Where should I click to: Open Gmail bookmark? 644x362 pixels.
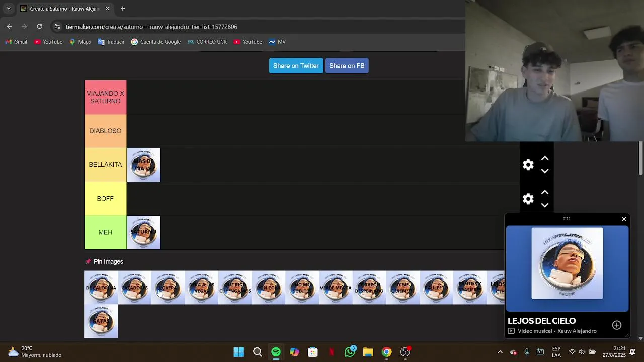(16, 42)
